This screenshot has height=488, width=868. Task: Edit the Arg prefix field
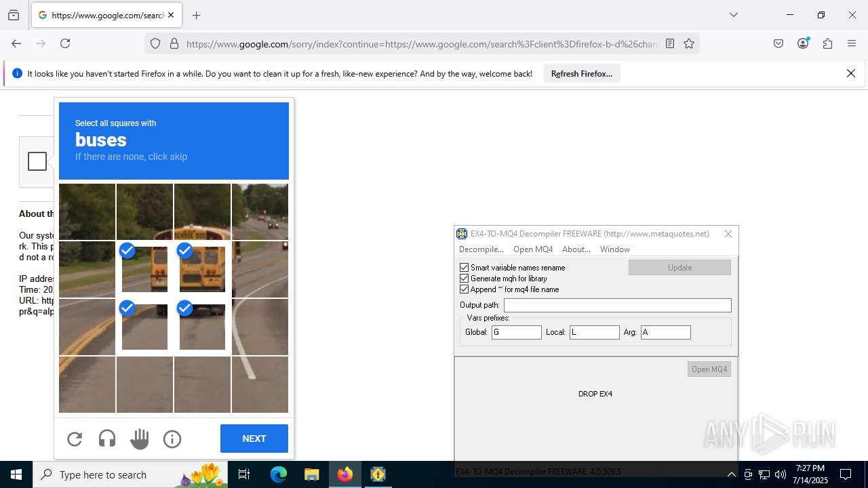point(666,332)
